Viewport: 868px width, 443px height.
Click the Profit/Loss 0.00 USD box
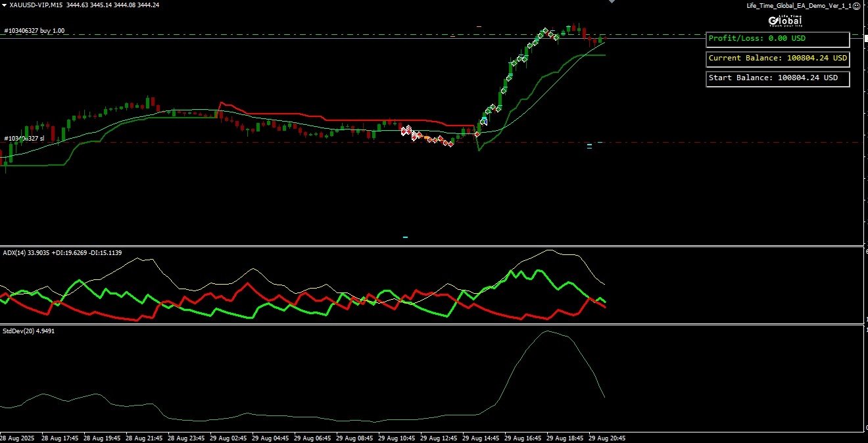777,39
